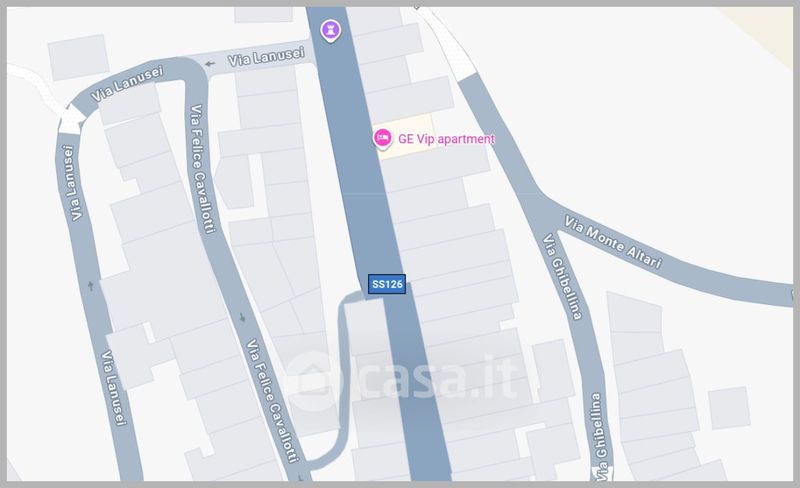Viewport: 800px width, 488px height.
Task: Click the Via Lanusei label beside the left arrow
Action: tap(266, 57)
